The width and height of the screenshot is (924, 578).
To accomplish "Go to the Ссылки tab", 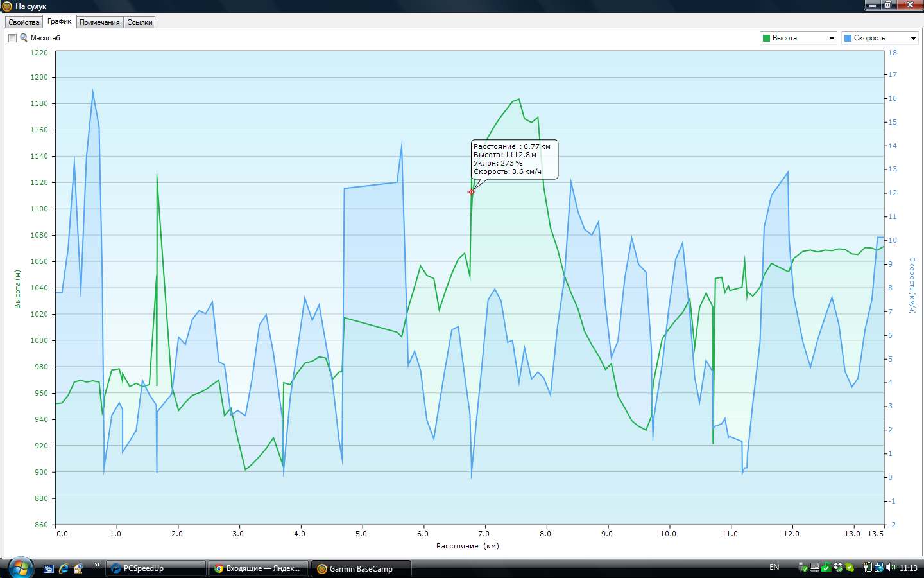I will (139, 22).
